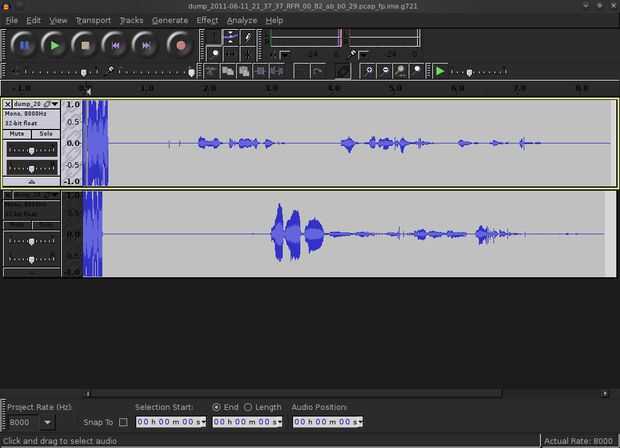Open the input meter dropdown arrow

click(x=364, y=55)
